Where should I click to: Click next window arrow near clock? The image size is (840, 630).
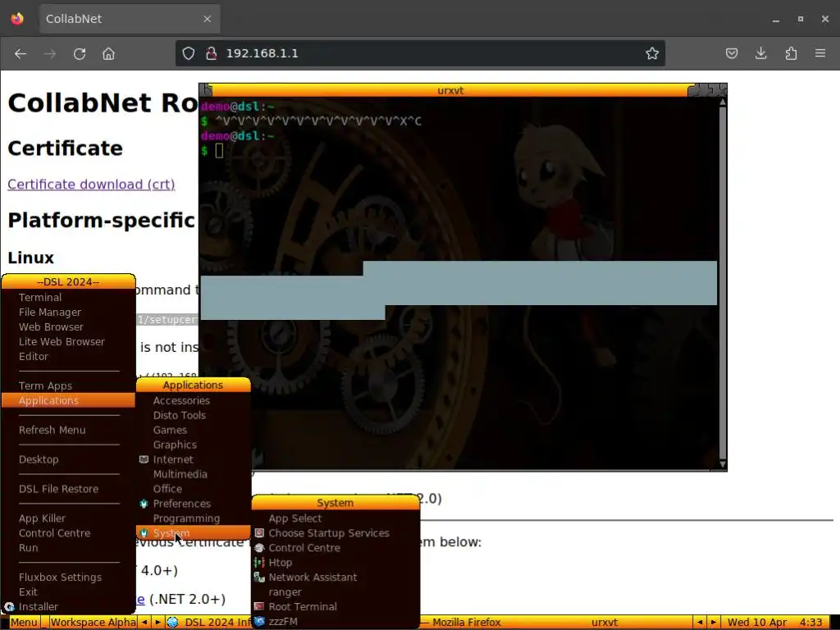click(713, 622)
